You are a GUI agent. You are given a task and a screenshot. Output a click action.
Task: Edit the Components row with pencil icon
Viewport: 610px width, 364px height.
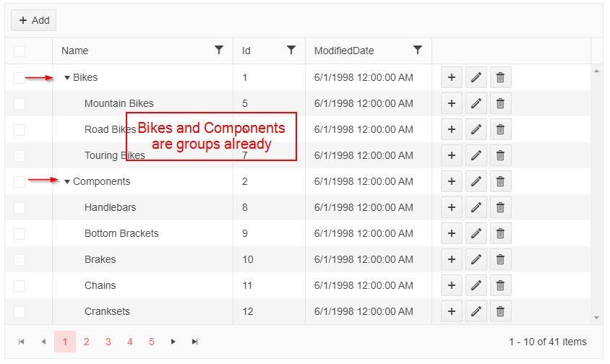476,181
